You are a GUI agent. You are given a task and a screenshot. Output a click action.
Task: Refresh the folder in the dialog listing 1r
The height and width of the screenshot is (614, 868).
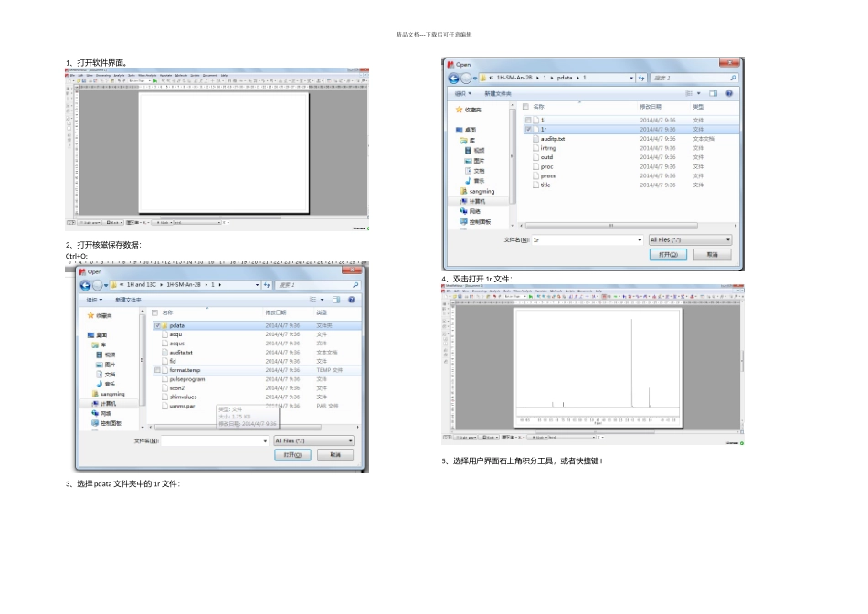tap(641, 78)
